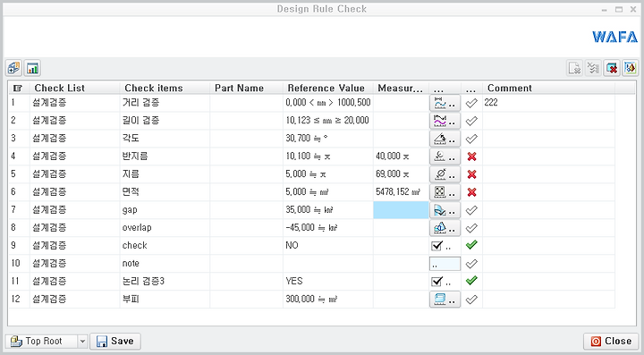This screenshot has height=355, width=644.
Task: Click the rightmost colored toolbar icon
Action: coord(630,68)
